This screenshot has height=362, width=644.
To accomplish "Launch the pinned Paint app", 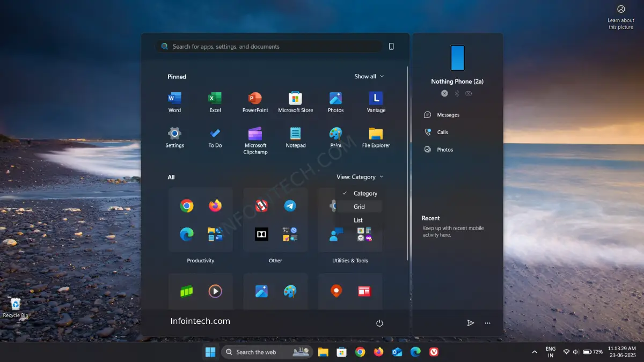I will pyautogui.click(x=335, y=137).
